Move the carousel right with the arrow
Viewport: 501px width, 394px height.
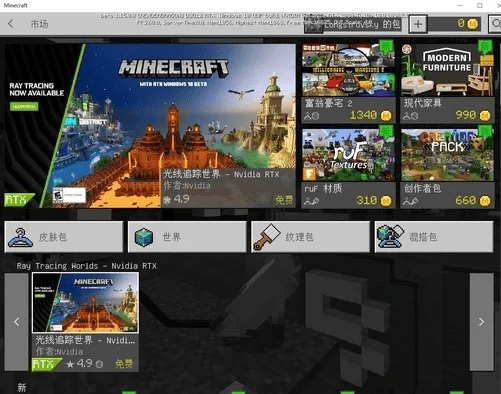tap(481, 322)
